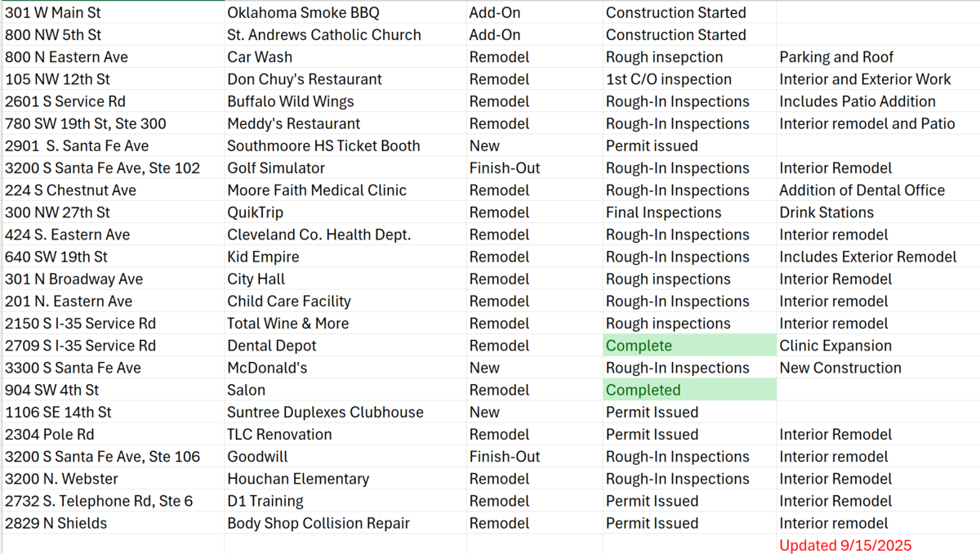
Task: Click the McDonald's business cell
Action: click(345, 368)
